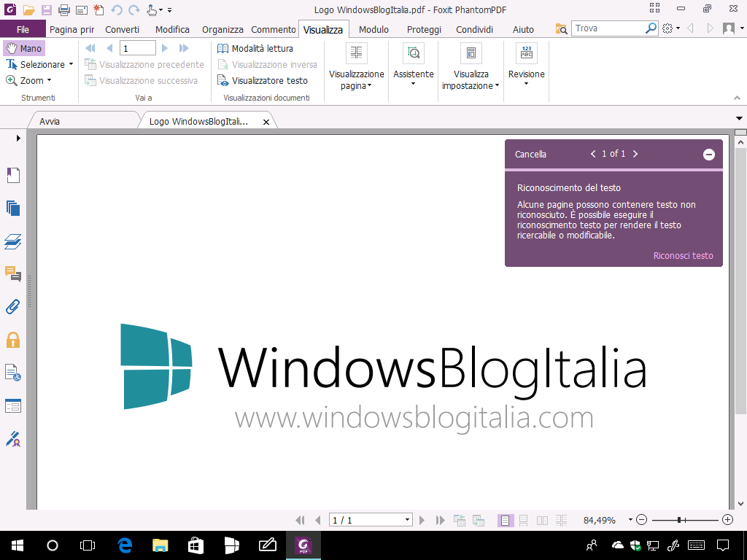This screenshot has height=560, width=747.
Task: Click the search magnifier in Trova box
Action: pyautogui.click(x=651, y=28)
